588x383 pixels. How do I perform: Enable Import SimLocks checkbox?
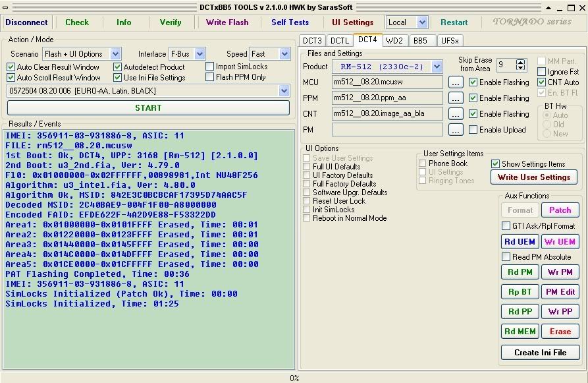[x=210, y=67]
